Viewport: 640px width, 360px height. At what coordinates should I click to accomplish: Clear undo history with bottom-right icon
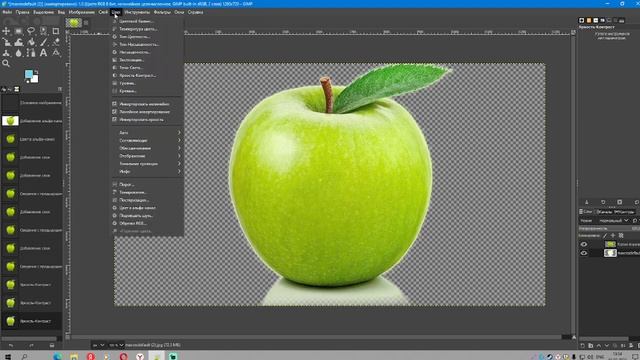[52, 345]
